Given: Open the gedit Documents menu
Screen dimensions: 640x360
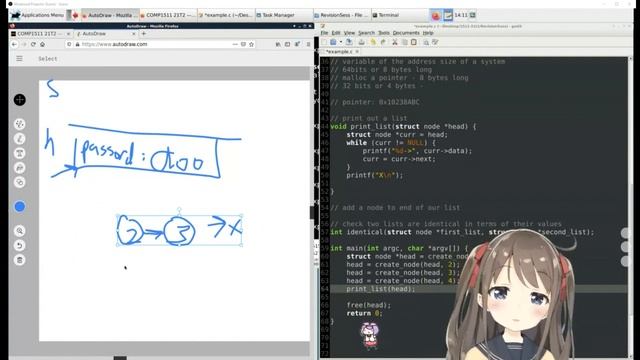Looking at the screenshot, I should pos(406,33).
